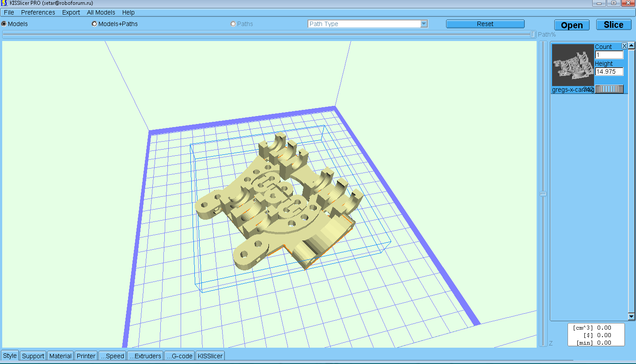Click the Open button
Screen dimensions: 636x364
(x=572, y=25)
